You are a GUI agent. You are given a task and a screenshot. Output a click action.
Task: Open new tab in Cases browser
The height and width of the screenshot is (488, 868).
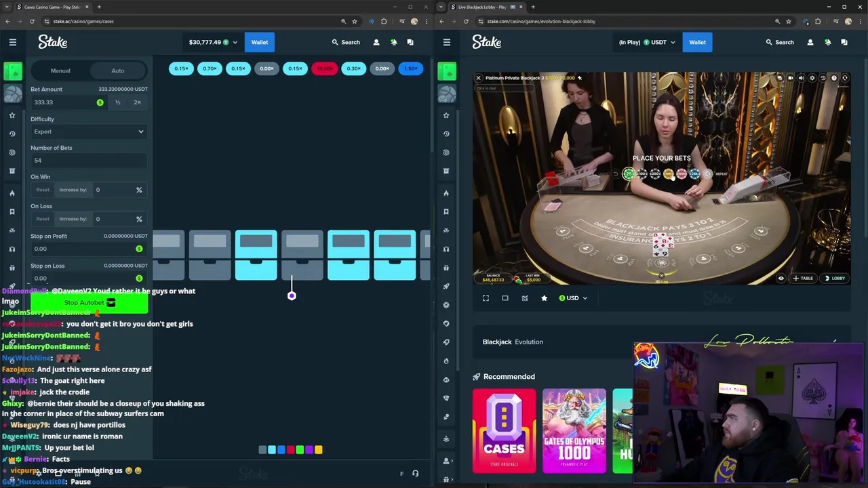tap(99, 7)
